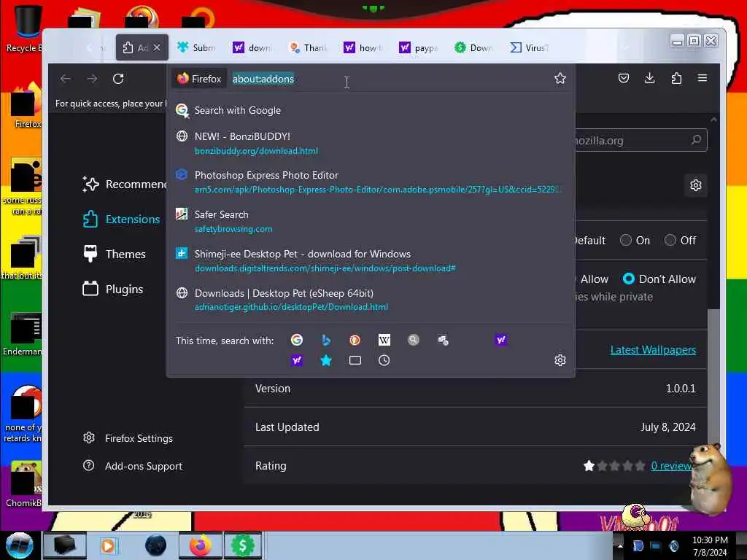Screen dimensions: 747x560
Task: Search bookmarks with the blue star icon
Action: click(x=326, y=360)
